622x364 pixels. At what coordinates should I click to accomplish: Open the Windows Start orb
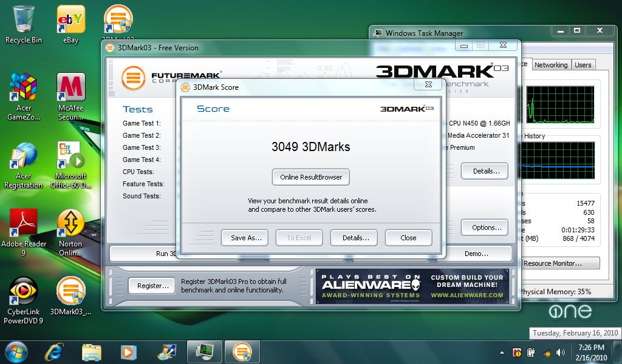pyautogui.click(x=16, y=352)
